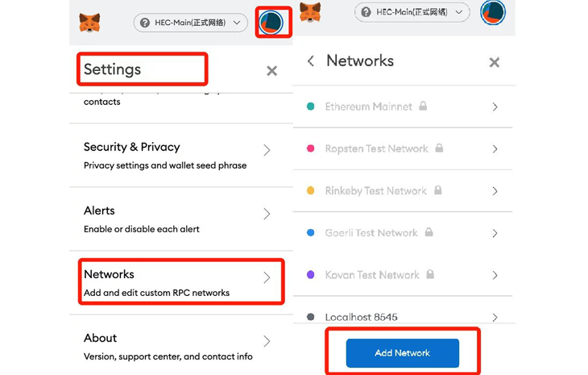
Task: Go back using arrow beside Networks title
Action: (x=310, y=60)
